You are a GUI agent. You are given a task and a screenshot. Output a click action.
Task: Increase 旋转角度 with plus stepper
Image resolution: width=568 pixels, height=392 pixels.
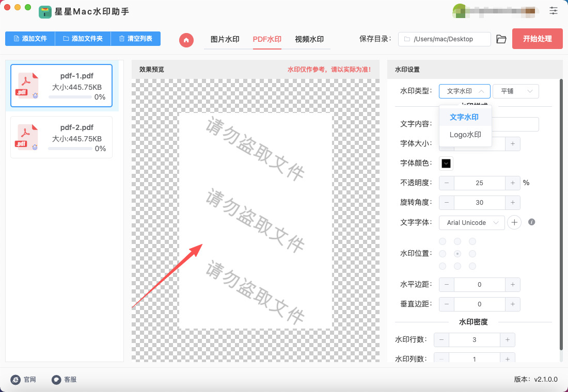point(512,203)
